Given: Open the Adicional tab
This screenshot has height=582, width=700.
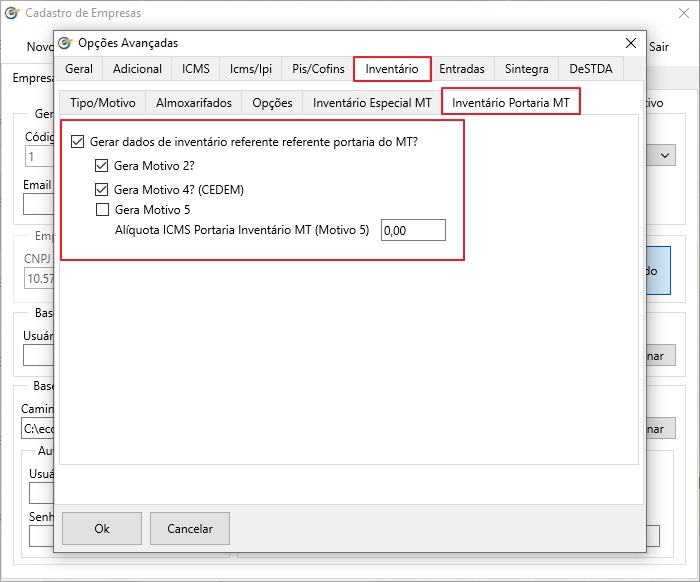Looking at the screenshot, I should pyautogui.click(x=138, y=69).
